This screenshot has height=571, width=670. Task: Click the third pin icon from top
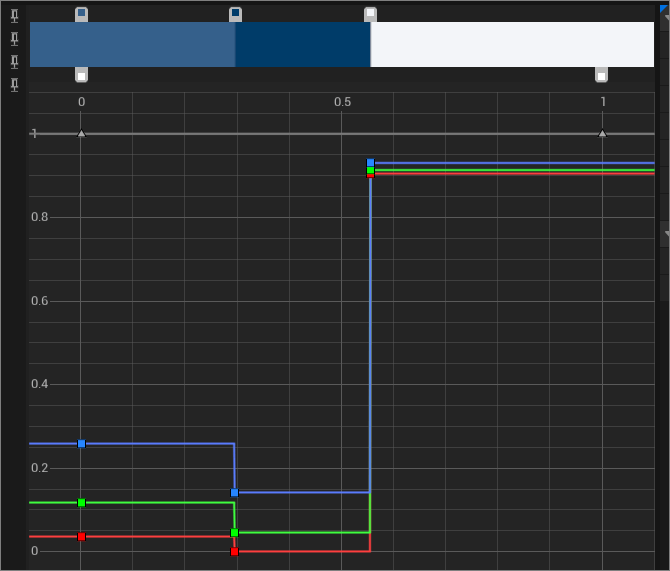(15, 62)
